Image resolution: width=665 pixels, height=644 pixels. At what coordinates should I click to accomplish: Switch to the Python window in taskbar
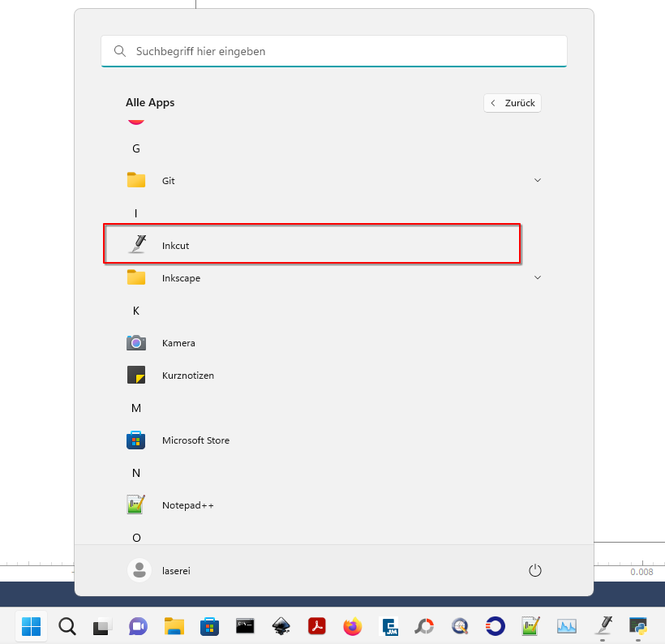tap(638, 626)
